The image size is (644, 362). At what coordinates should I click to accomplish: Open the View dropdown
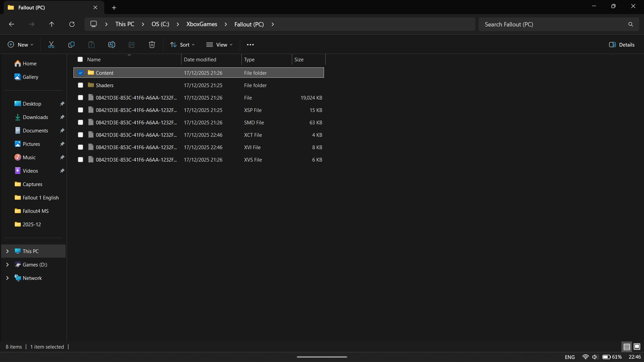(x=219, y=44)
